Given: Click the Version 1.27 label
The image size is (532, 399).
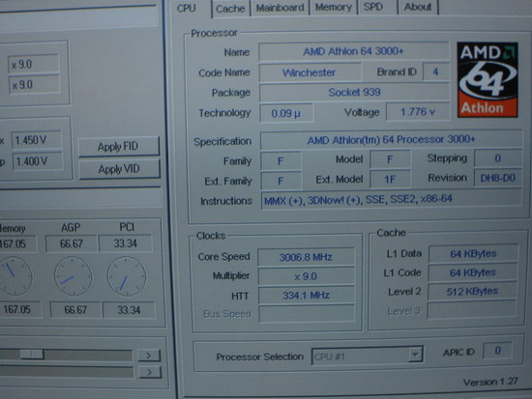Looking at the screenshot, I should coord(490,382).
